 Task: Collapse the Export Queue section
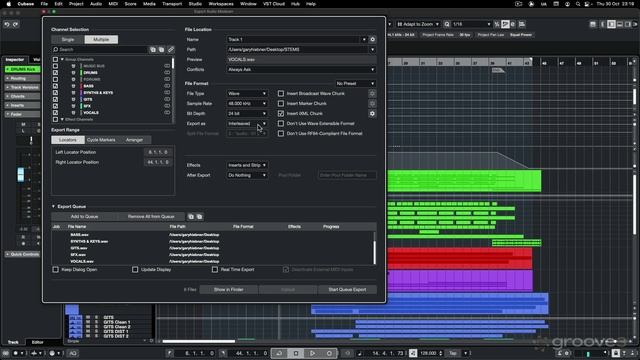[53, 207]
